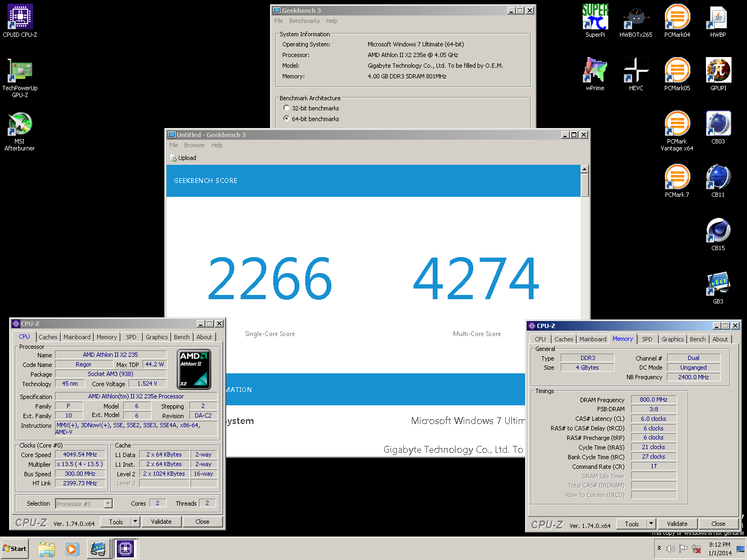This screenshot has height=560, width=747.
Task: Launch PCMark 7 from the desktop
Action: 677,181
